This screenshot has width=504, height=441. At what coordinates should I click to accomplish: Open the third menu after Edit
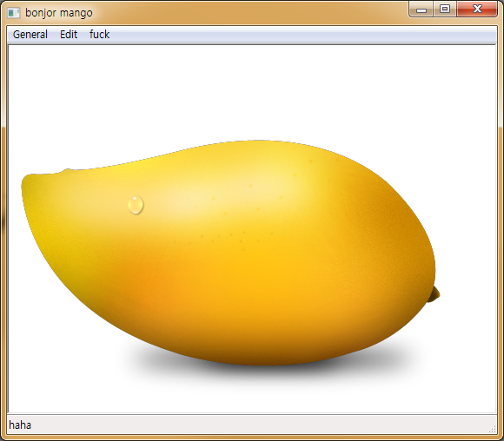click(x=99, y=35)
